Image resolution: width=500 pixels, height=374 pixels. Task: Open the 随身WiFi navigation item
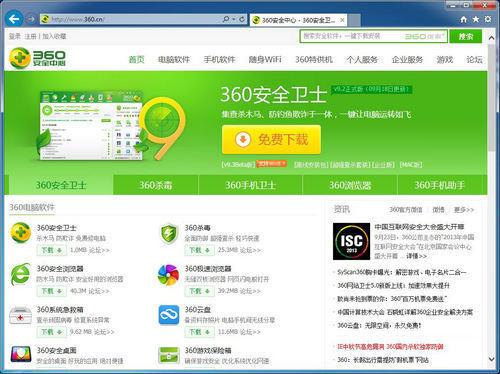[265, 60]
